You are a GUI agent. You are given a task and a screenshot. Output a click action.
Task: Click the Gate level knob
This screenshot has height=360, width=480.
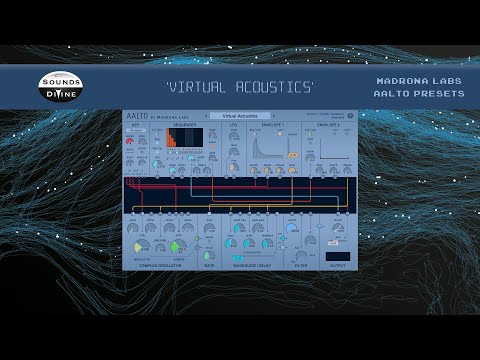[x=209, y=228]
